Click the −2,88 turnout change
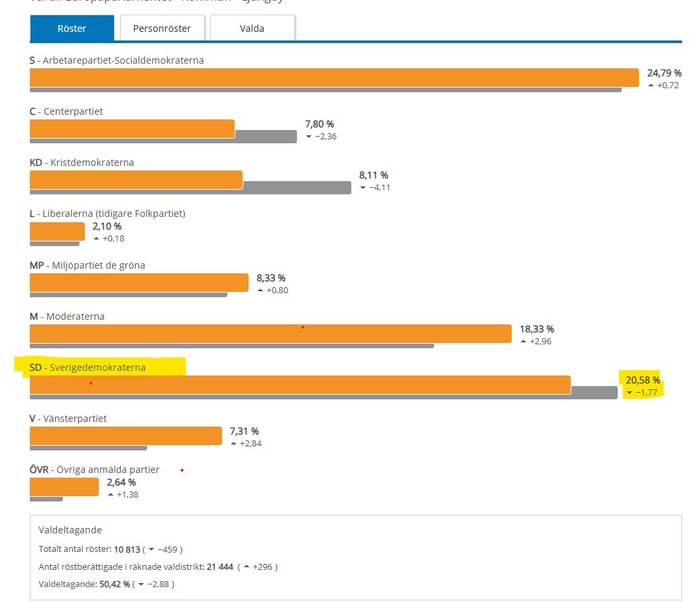700x603 pixels. 158,584
